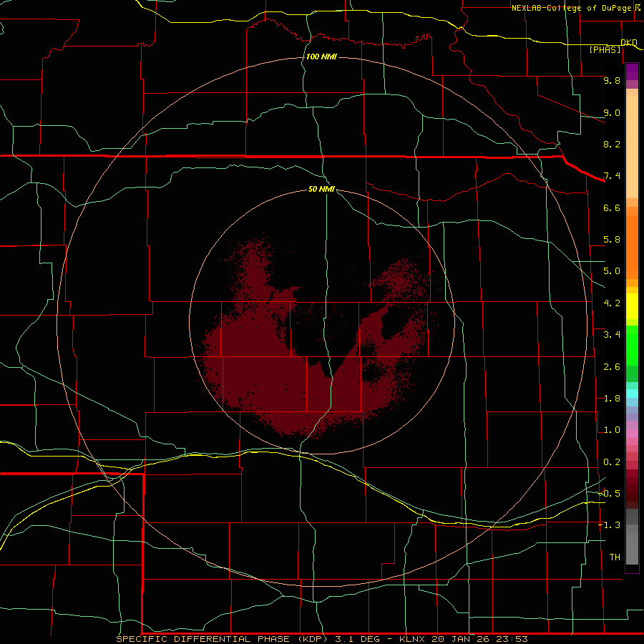Click the yellow color bar segment
The image size is (644, 644).
click(632, 306)
